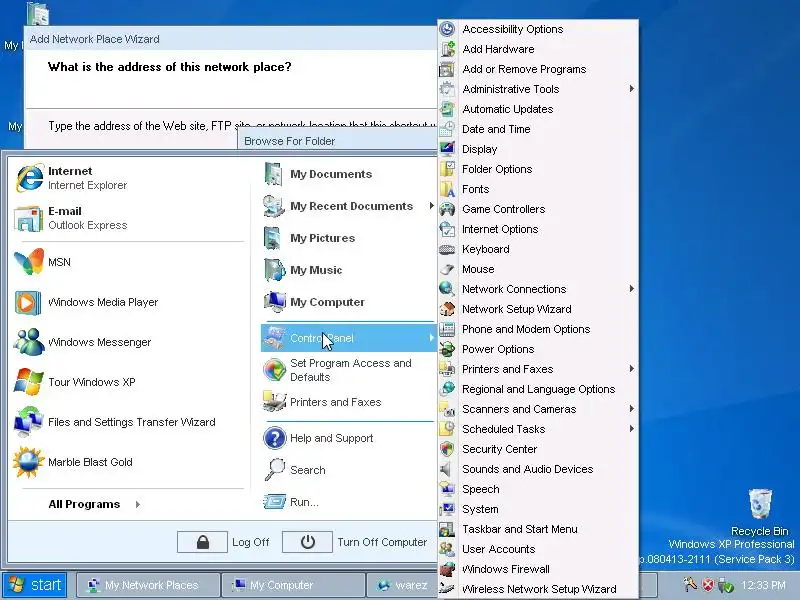
Task: Open Folder Options
Action: (538, 169)
